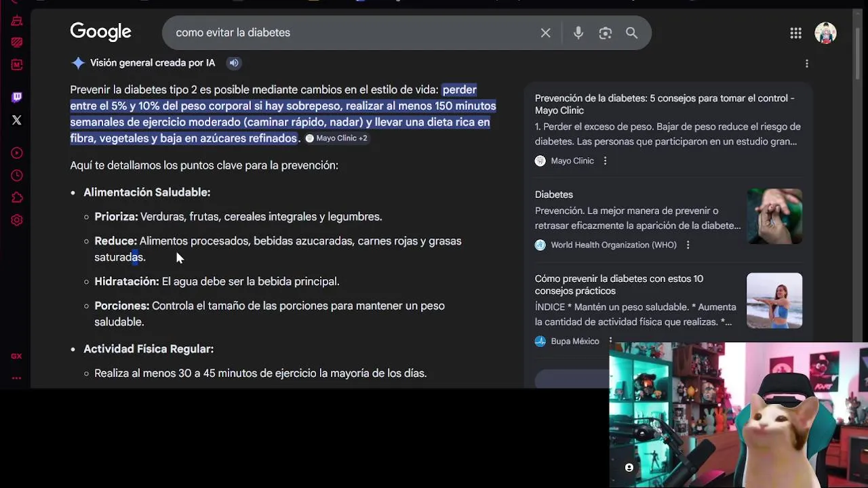Screen dimensions: 868x488
Task: Click the WHO favicon icon
Action: point(540,245)
